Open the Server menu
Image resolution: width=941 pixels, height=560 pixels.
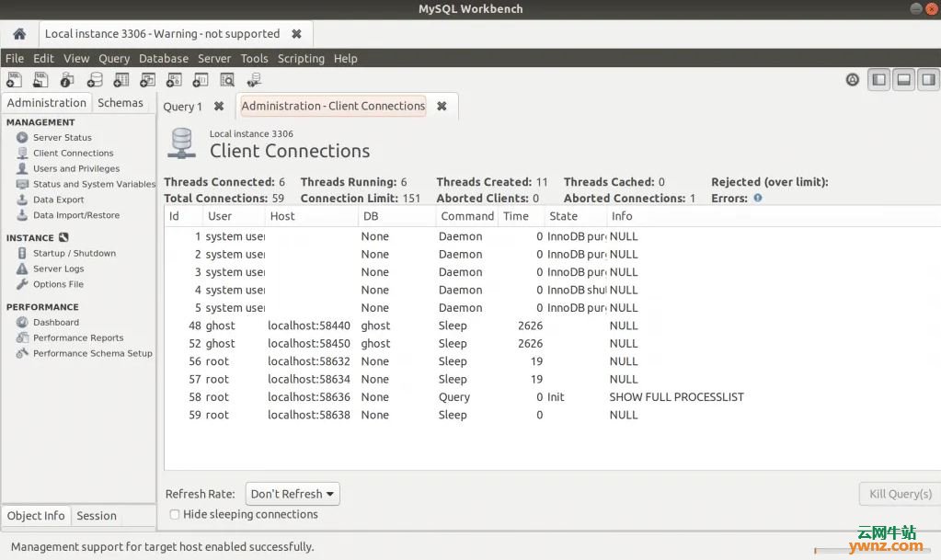click(214, 58)
